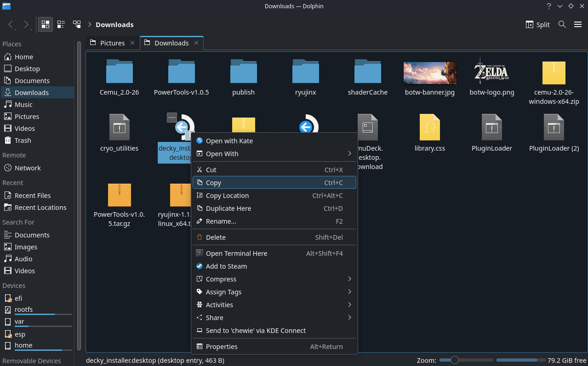Select the cryo_utilities file icon
This screenshot has height=366, width=588.
click(x=120, y=127)
